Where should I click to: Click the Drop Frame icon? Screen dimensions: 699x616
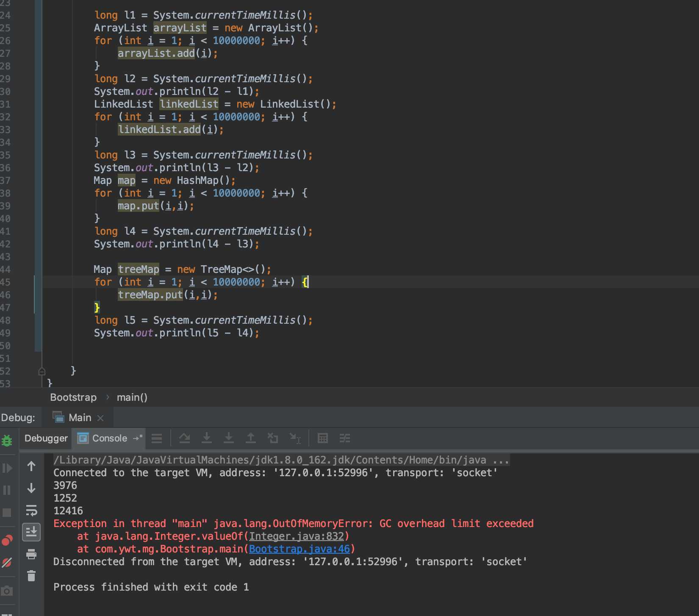click(273, 438)
